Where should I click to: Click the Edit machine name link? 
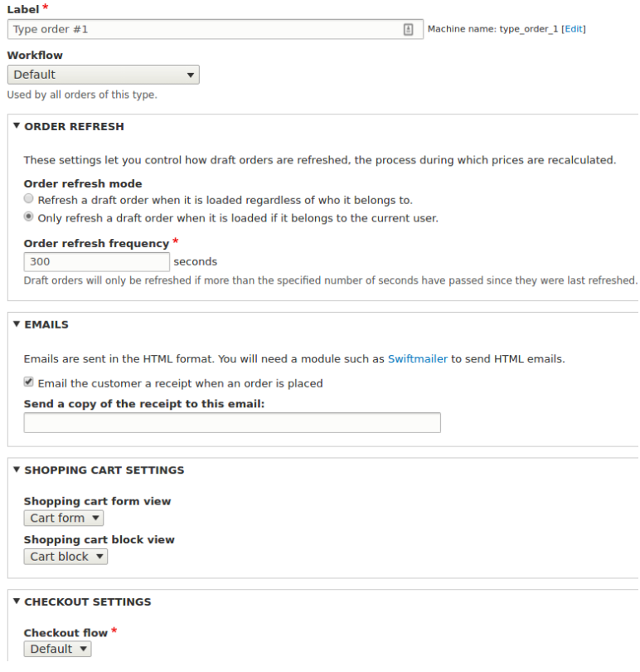coord(574,29)
